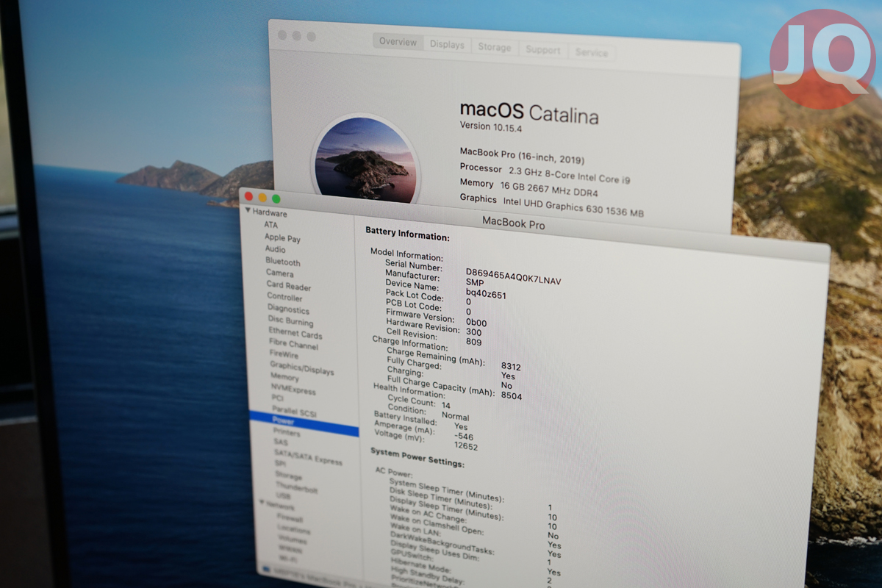Show Thunderbolt information
The width and height of the screenshot is (882, 588).
(x=297, y=488)
